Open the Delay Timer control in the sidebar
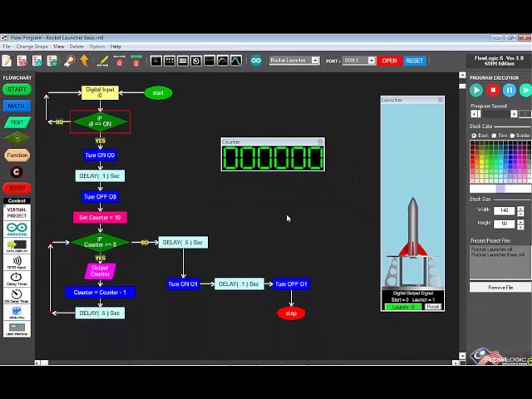The height and width of the screenshot is (399, 532). [x=17, y=279]
